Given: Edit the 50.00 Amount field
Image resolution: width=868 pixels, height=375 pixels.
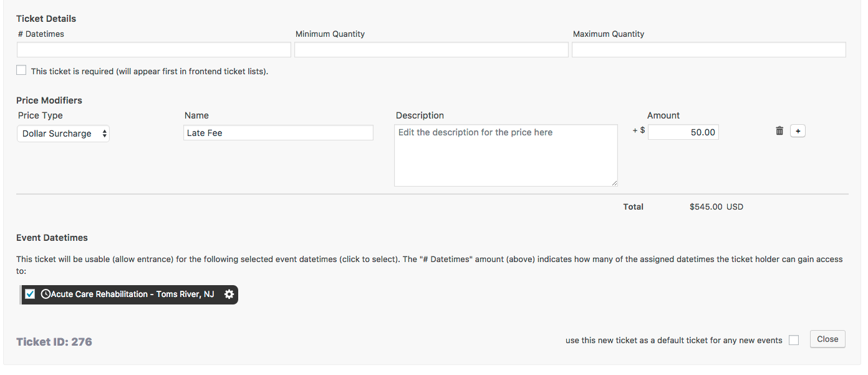Looking at the screenshot, I should point(683,132).
